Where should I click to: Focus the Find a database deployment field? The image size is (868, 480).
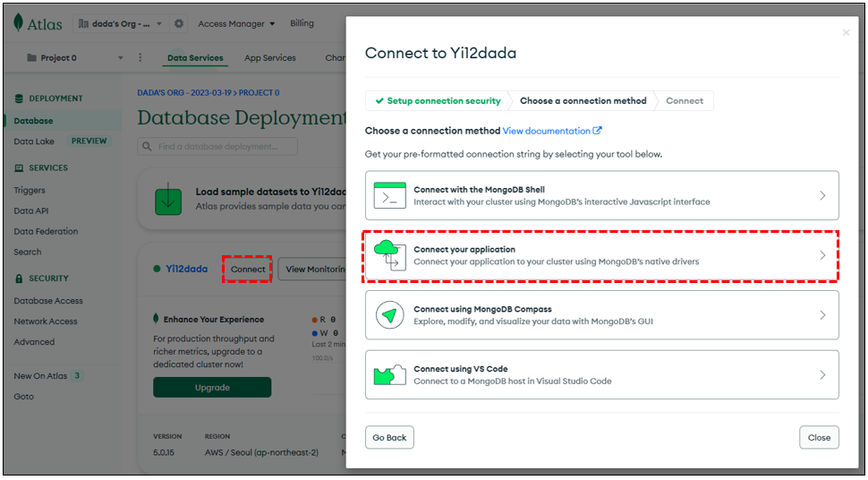click(217, 146)
